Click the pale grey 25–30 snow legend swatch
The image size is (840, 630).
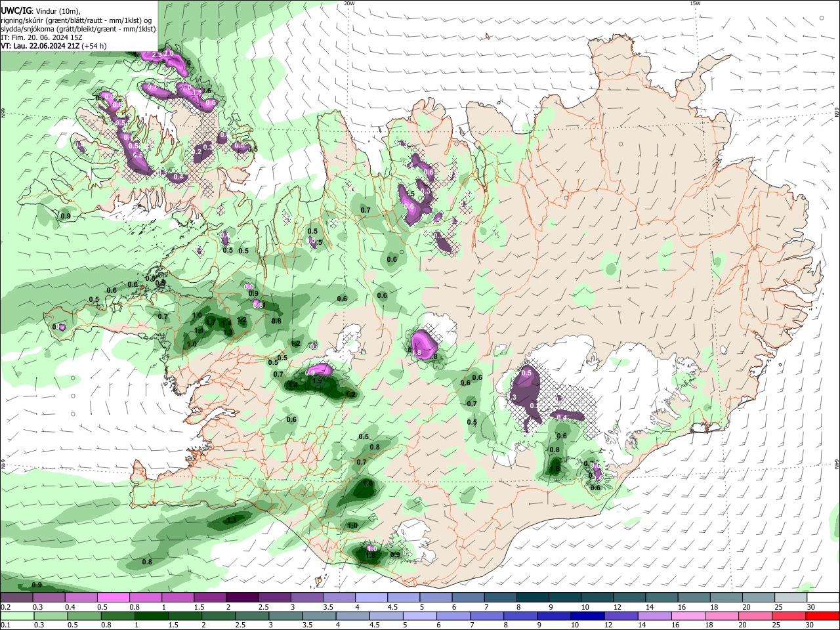(x=791, y=597)
